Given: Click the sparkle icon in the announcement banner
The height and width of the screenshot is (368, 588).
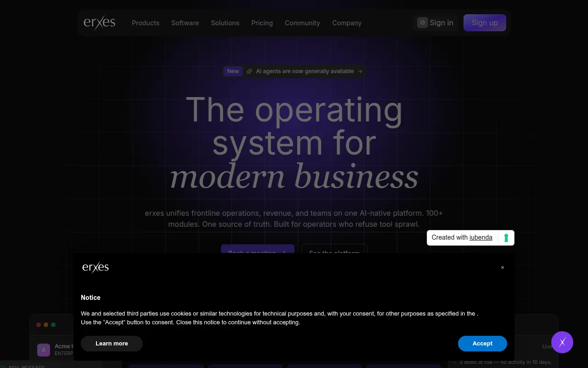Looking at the screenshot, I should click(249, 71).
